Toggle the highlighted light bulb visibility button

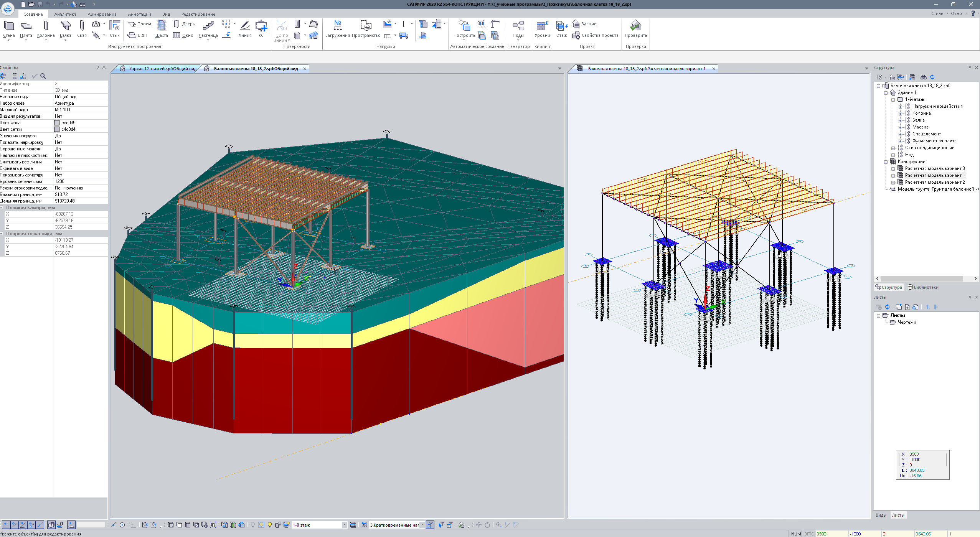[261, 525]
